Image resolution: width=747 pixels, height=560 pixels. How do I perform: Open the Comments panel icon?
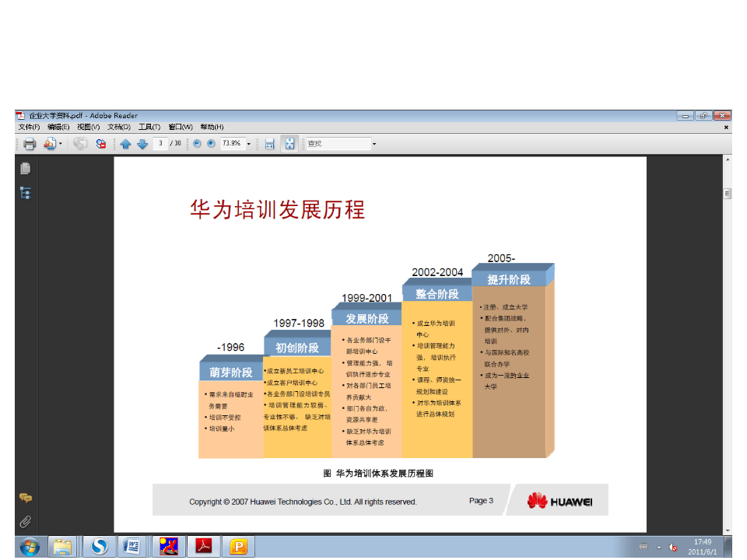[x=26, y=498]
